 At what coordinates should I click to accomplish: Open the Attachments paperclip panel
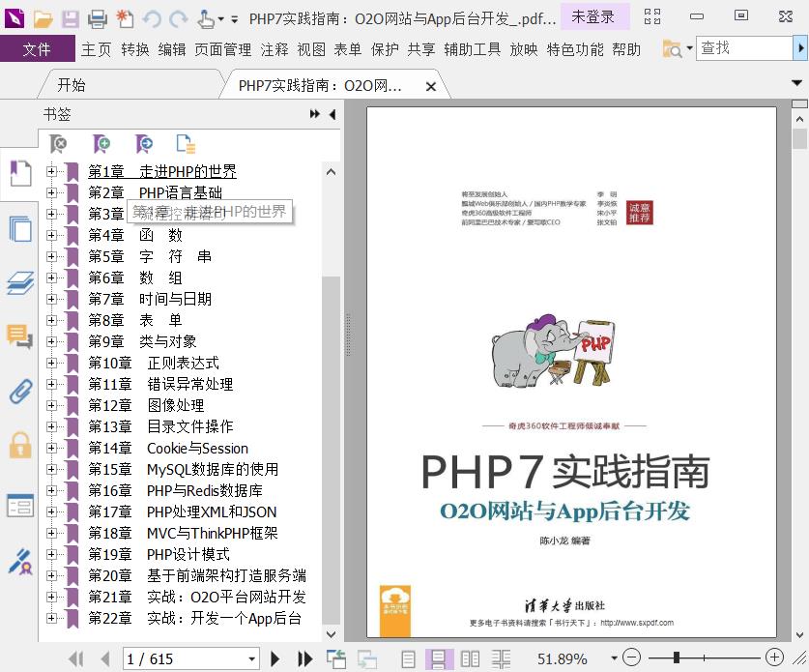pos(20,392)
